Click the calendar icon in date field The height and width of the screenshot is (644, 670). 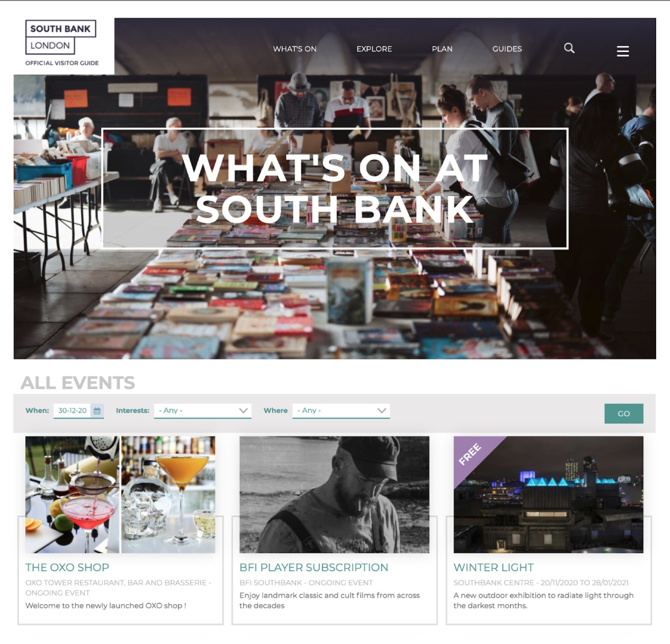(x=97, y=411)
